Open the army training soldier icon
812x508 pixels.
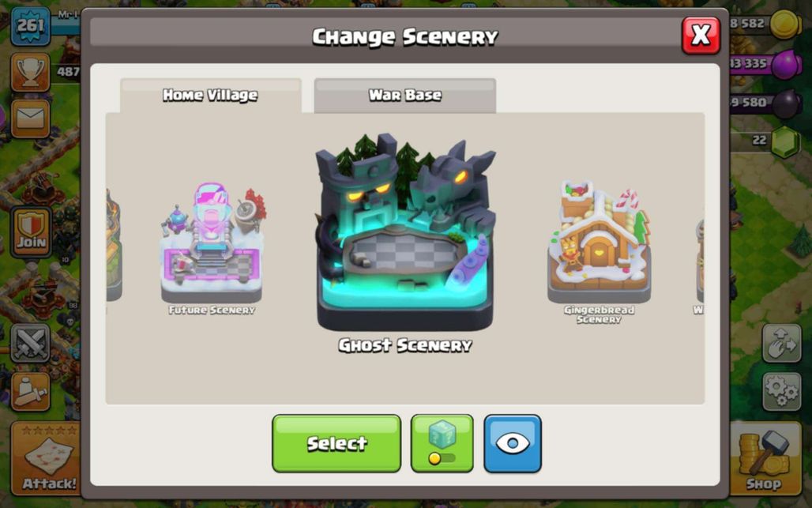click(x=30, y=392)
